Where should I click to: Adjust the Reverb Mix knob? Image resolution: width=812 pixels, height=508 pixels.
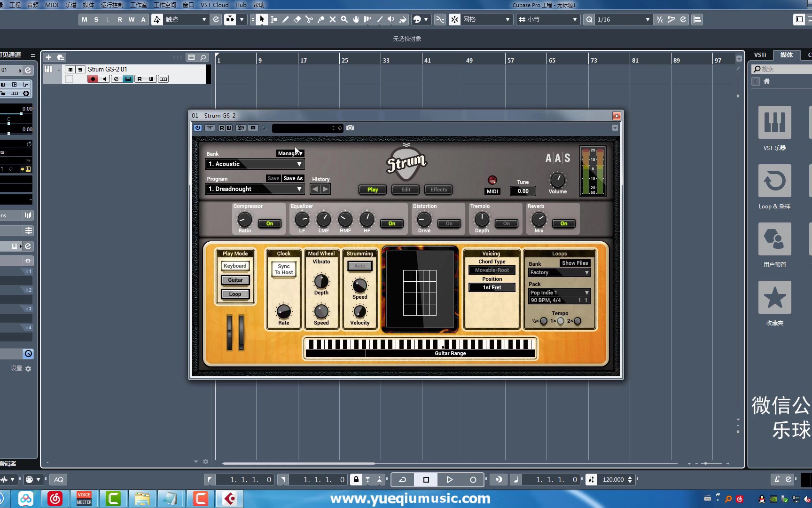point(539,219)
